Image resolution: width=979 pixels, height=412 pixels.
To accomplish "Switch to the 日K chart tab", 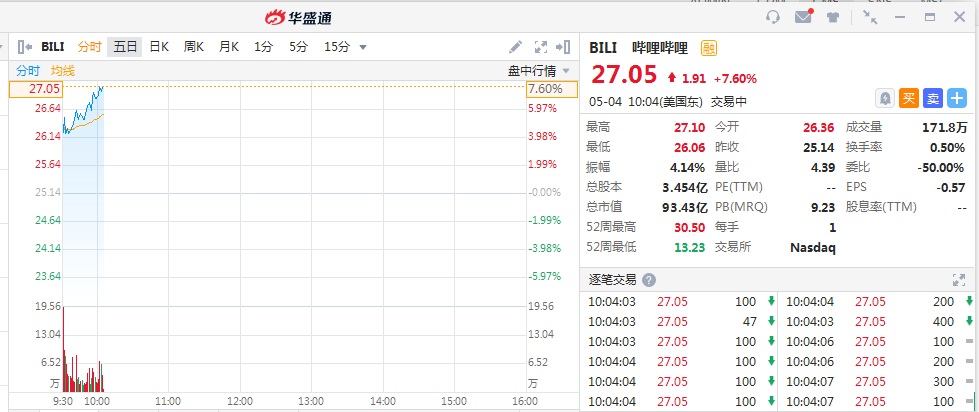I will (159, 46).
